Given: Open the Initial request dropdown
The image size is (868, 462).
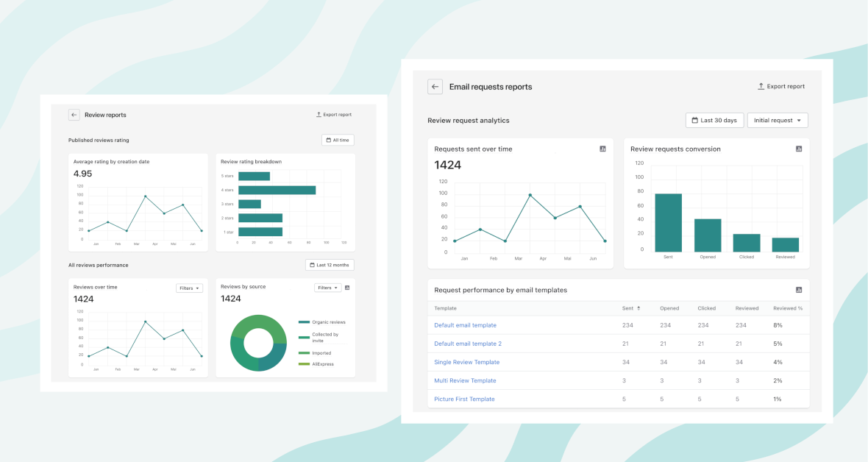Looking at the screenshot, I should coord(778,120).
